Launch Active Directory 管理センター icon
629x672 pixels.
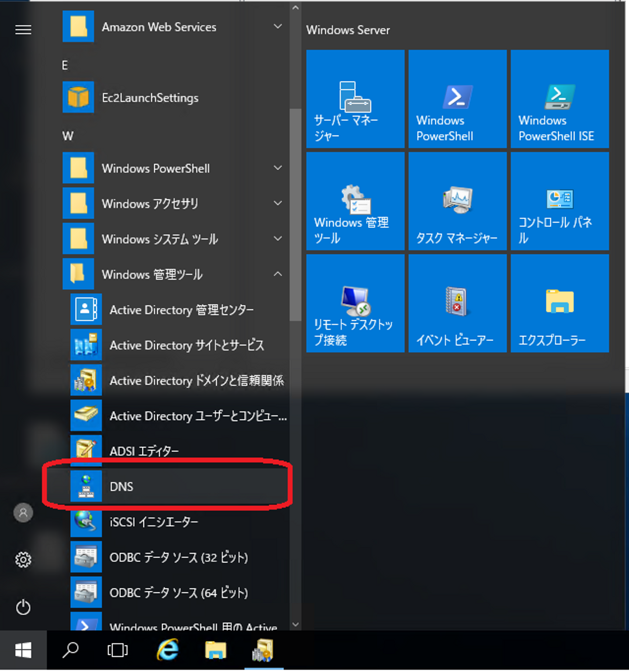(86, 310)
